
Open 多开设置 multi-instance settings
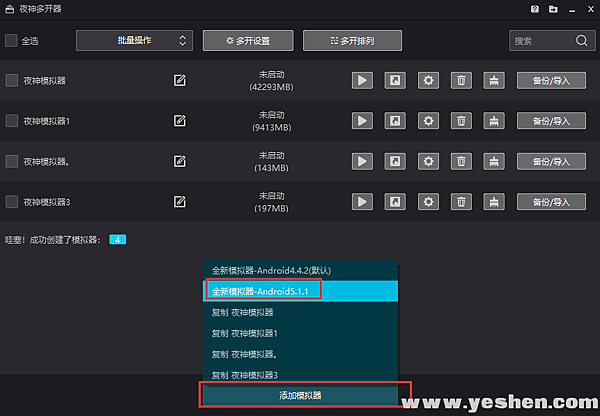[248, 41]
